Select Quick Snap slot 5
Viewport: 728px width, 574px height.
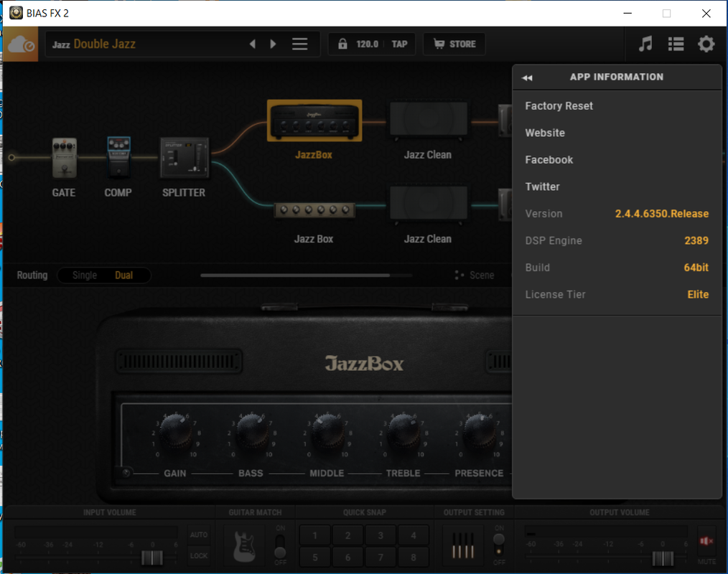pyautogui.click(x=314, y=557)
